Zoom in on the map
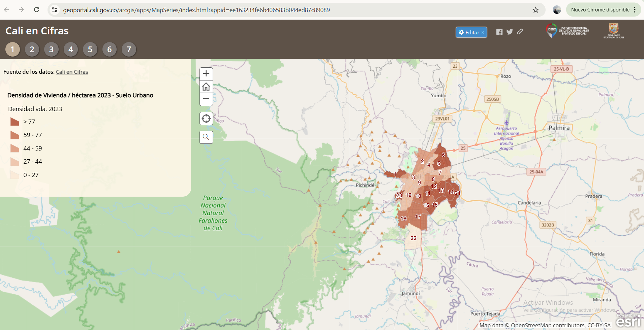 206,74
